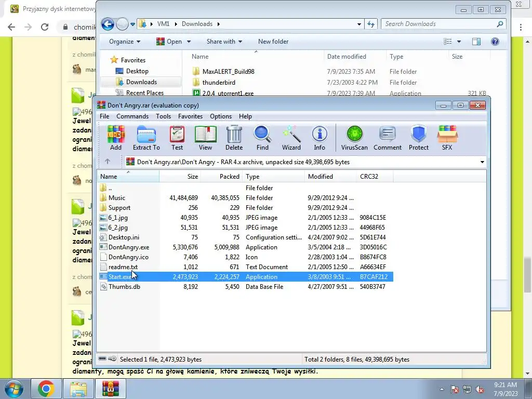This screenshot has height=399, width=532.
Task: Click the Extract To toolbar icon
Action: click(x=146, y=138)
